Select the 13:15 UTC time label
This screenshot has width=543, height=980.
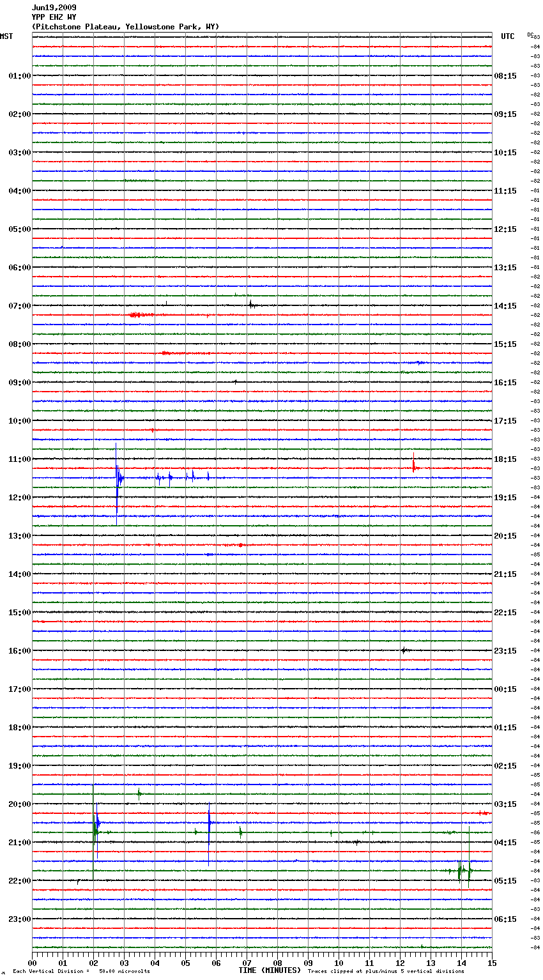(x=505, y=268)
